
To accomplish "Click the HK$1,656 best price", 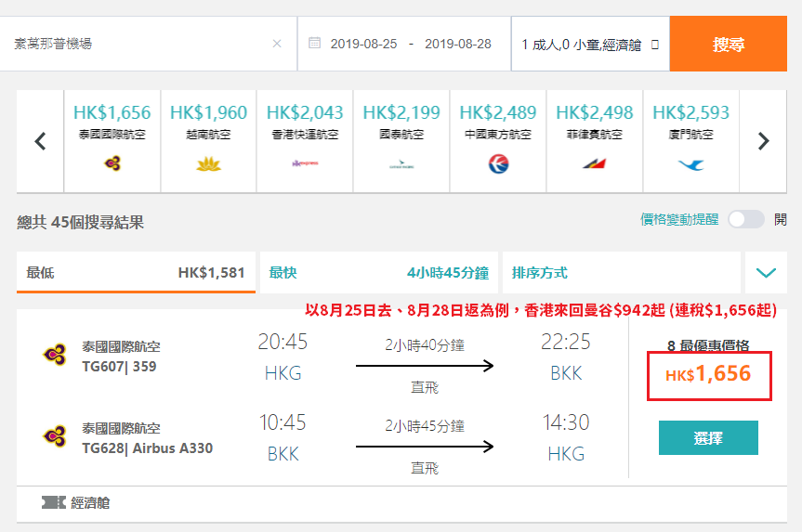I will pyautogui.click(x=709, y=374).
